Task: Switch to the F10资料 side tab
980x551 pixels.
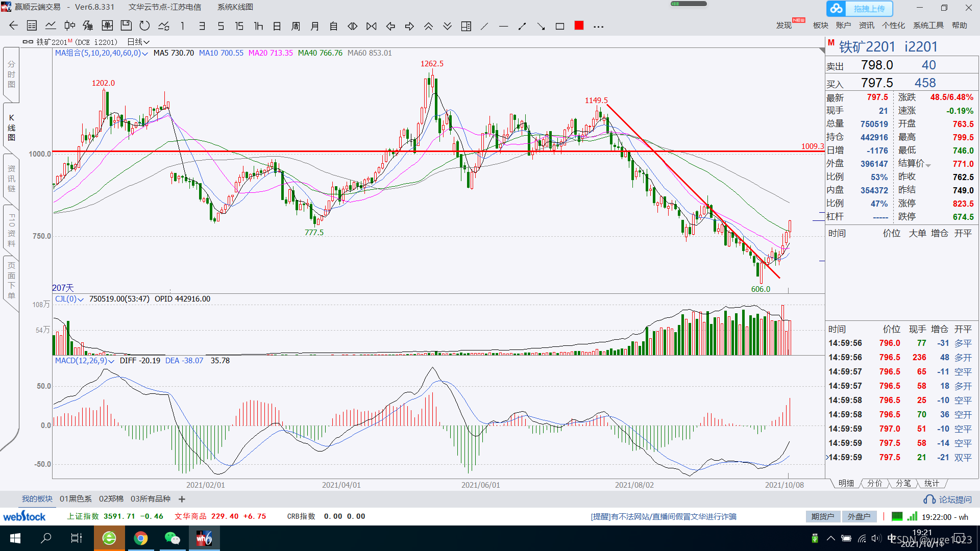Action: tap(11, 230)
